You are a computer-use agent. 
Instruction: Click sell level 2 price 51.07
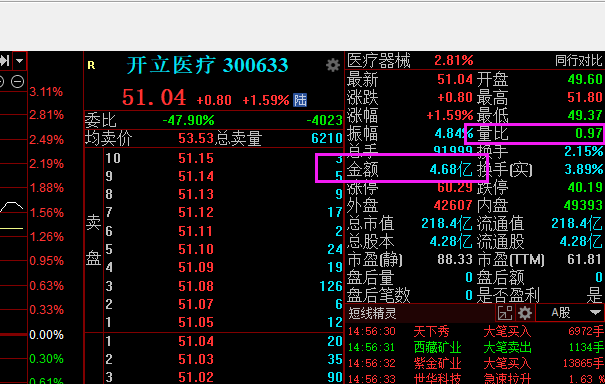[x=196, y=304]
